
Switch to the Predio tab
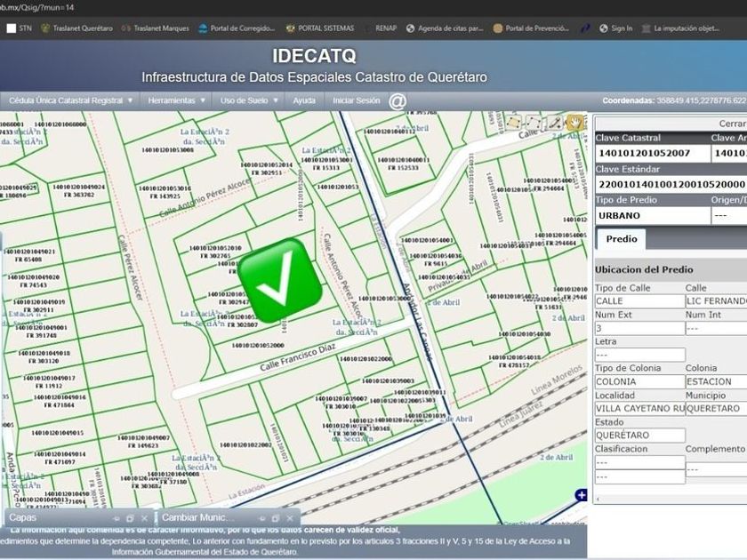(x=621, y=239)
